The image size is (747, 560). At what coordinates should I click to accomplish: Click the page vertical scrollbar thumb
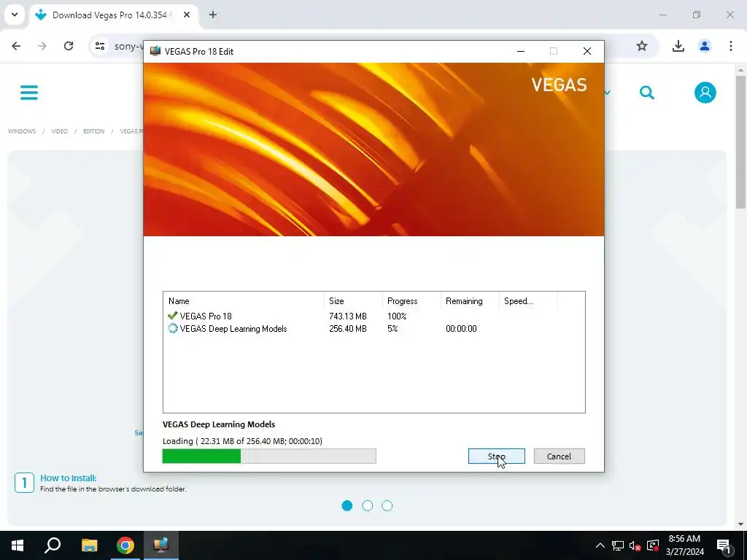click(x=740, y=141)
